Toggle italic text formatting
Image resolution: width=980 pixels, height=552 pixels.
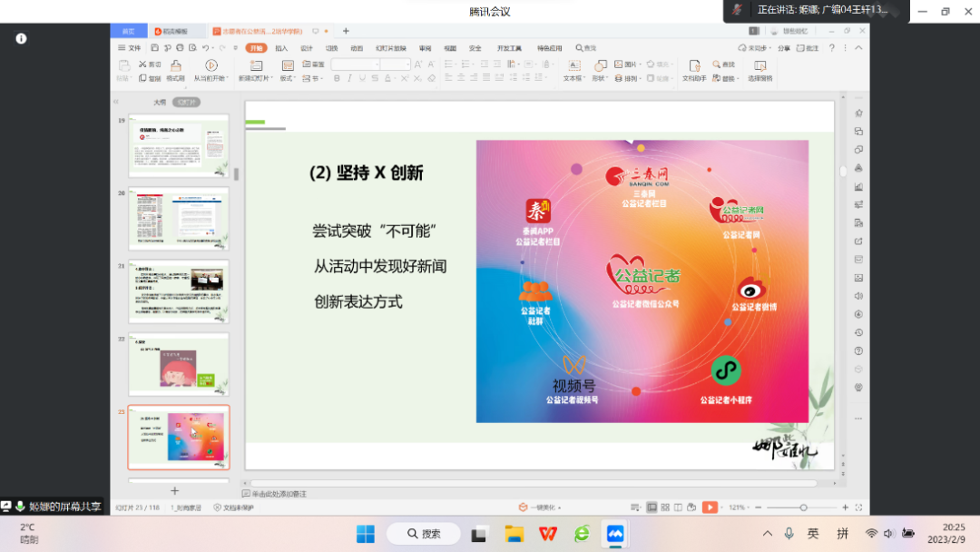(x=350, y=79)
